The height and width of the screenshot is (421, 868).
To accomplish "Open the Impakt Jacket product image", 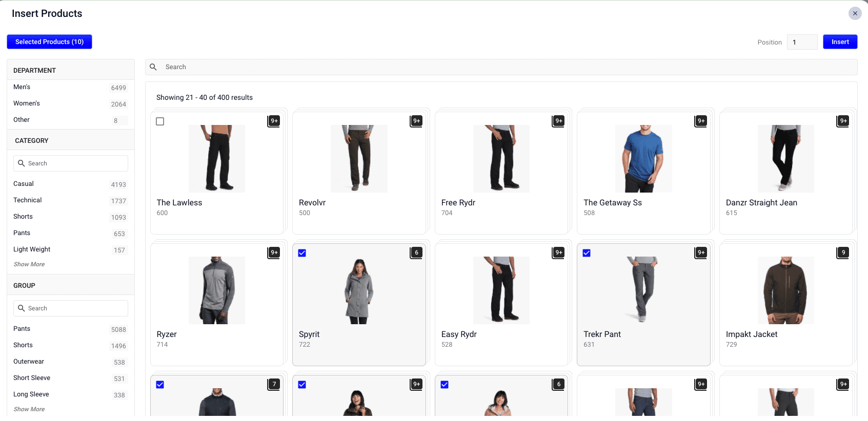I will 786,290.
